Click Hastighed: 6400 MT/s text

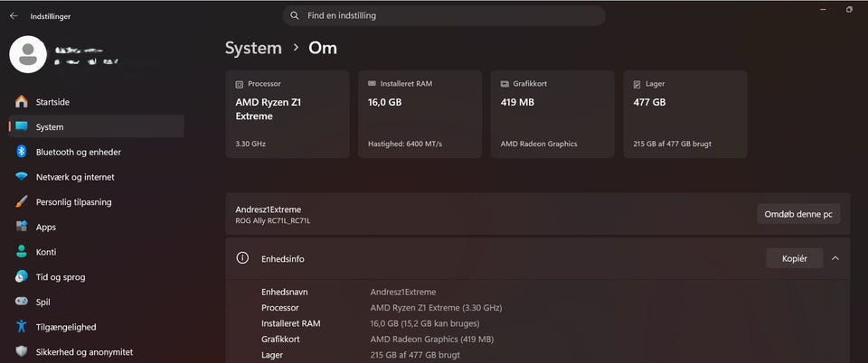[405, 144]
